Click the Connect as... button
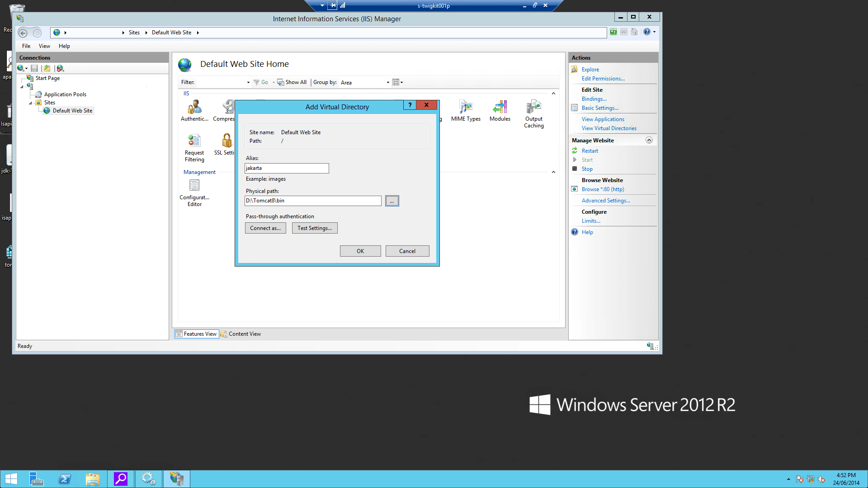 (x=265, y=228)
